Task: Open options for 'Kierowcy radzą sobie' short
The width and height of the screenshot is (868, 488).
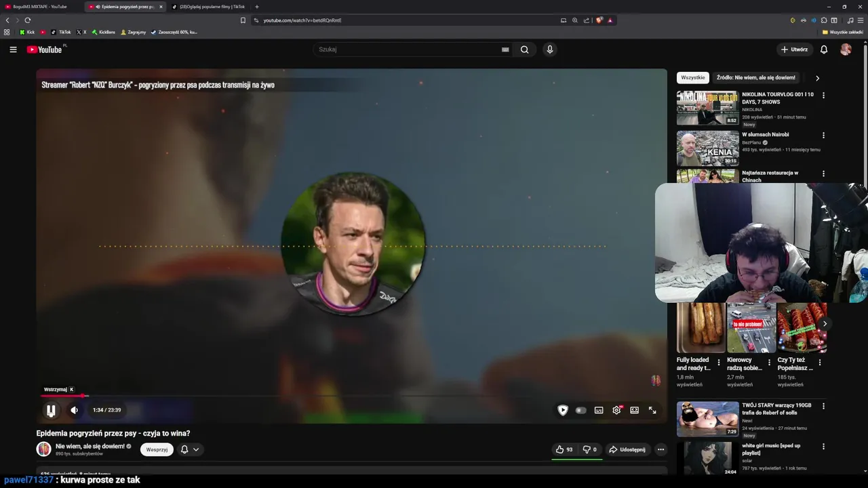Action: click(769, 363)
